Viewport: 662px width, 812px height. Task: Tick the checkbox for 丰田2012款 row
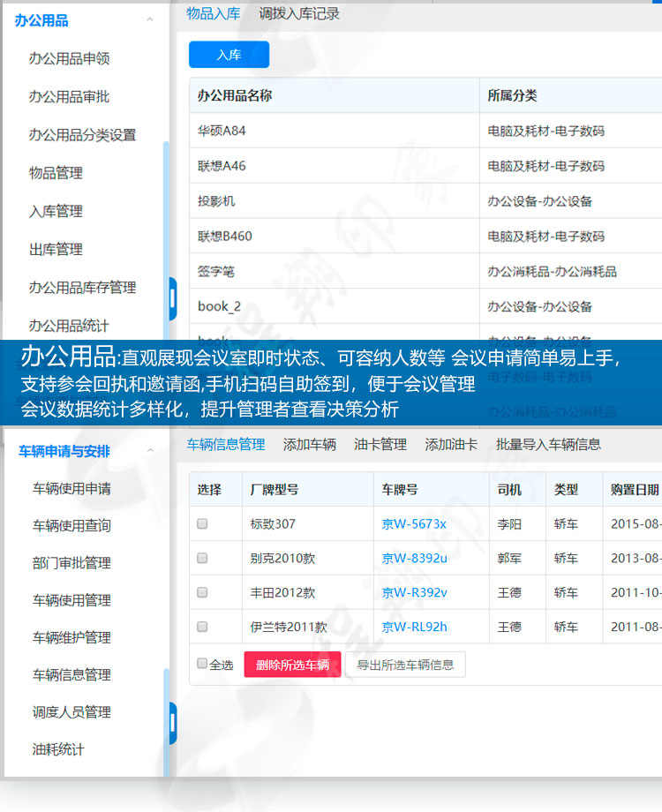click(x=202, y=592)
